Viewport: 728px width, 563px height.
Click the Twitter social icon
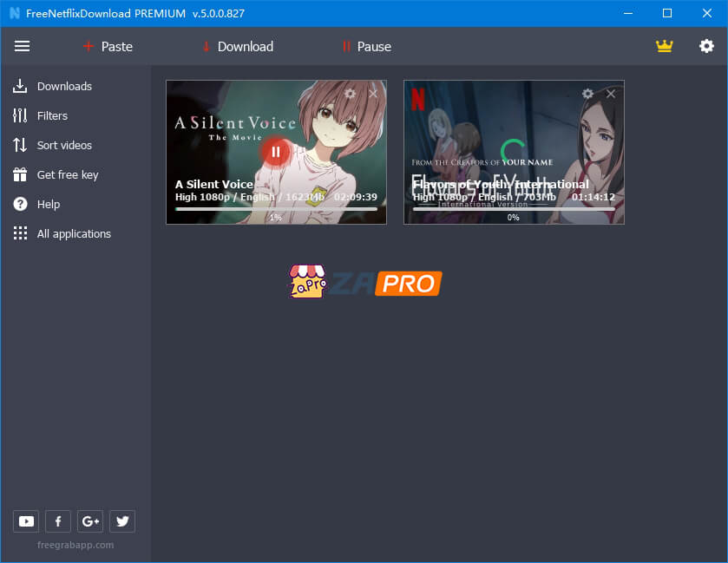click(122, 520)
